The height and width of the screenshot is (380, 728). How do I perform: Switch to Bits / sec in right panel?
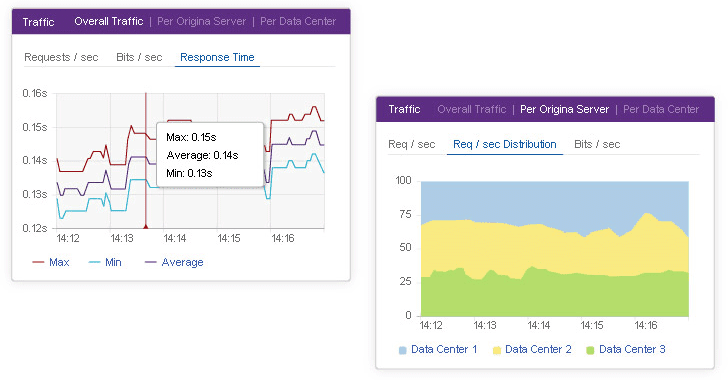pos(597,144)
